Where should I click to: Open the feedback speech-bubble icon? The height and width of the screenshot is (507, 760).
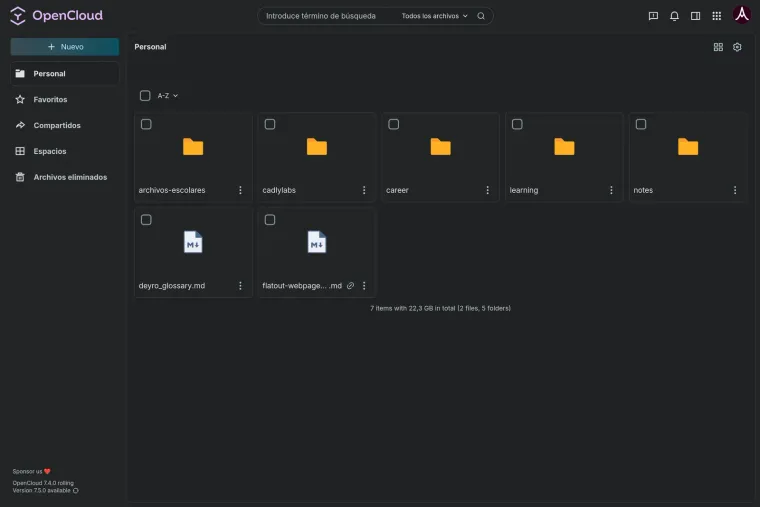tap(653, 16)
